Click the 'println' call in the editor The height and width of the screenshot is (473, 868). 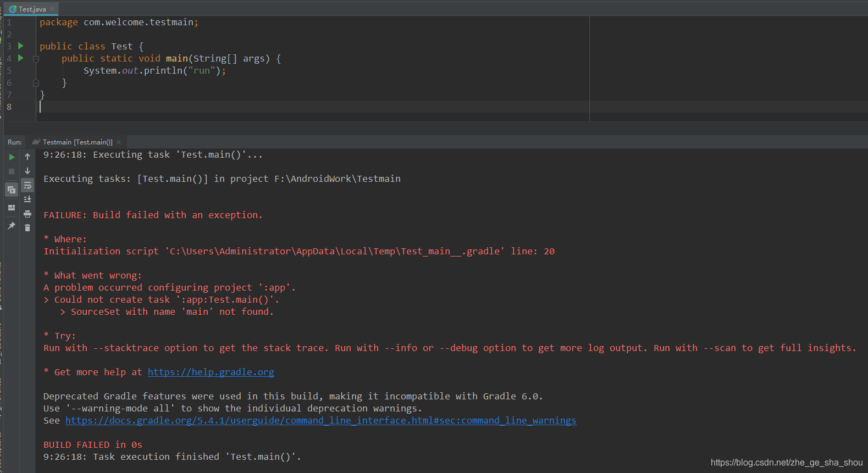click(x=163, y=71)
